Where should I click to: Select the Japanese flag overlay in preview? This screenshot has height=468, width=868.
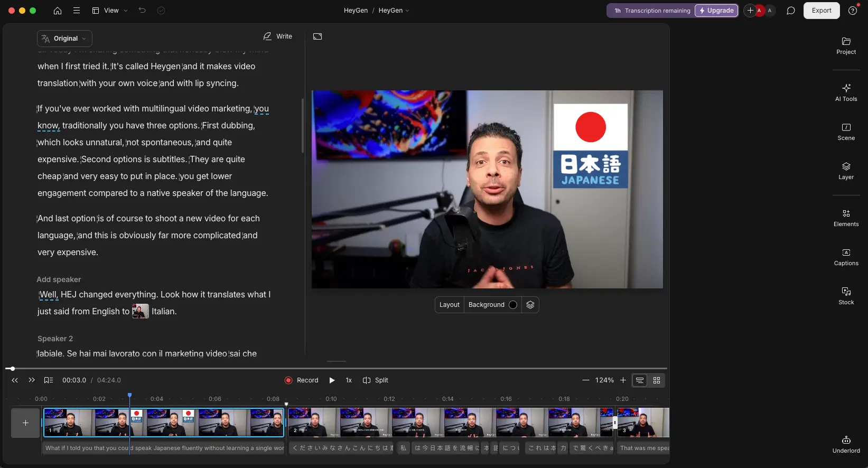[591, 146]
